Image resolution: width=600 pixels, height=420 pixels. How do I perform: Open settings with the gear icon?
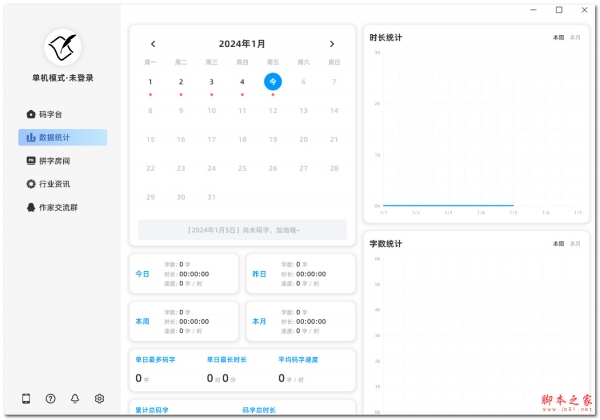click(99, 399)
